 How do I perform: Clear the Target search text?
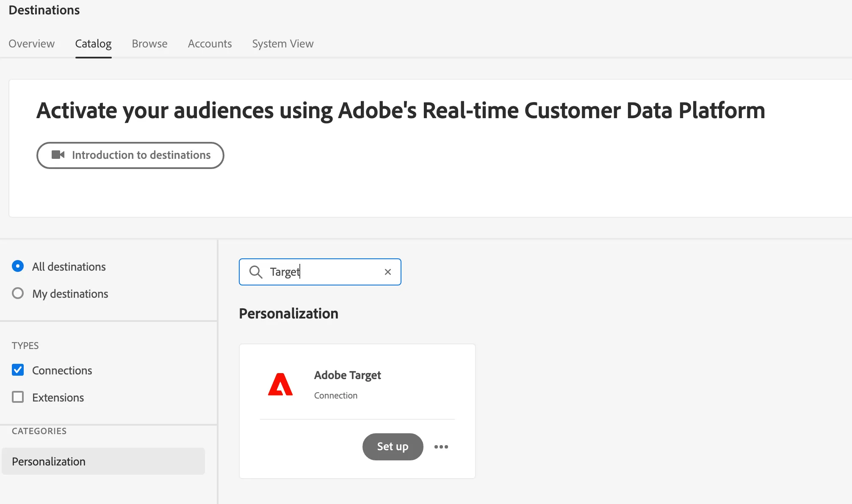tap(387, 272)
